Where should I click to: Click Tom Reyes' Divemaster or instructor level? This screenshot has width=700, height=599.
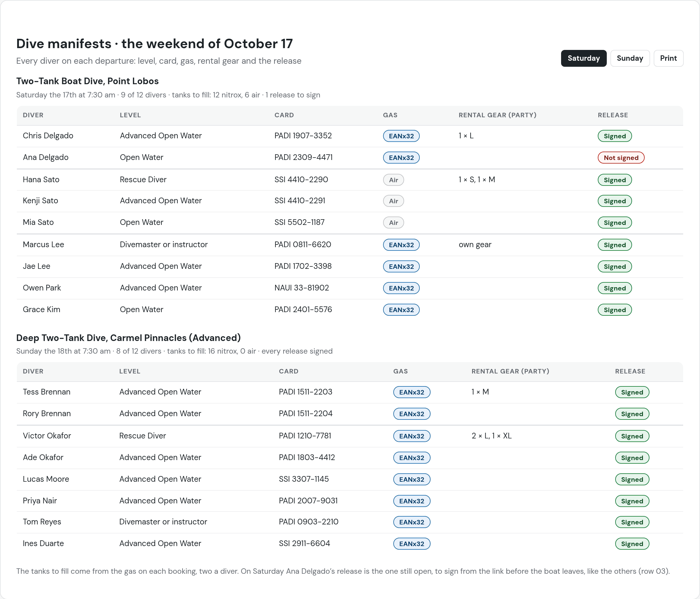163,522
